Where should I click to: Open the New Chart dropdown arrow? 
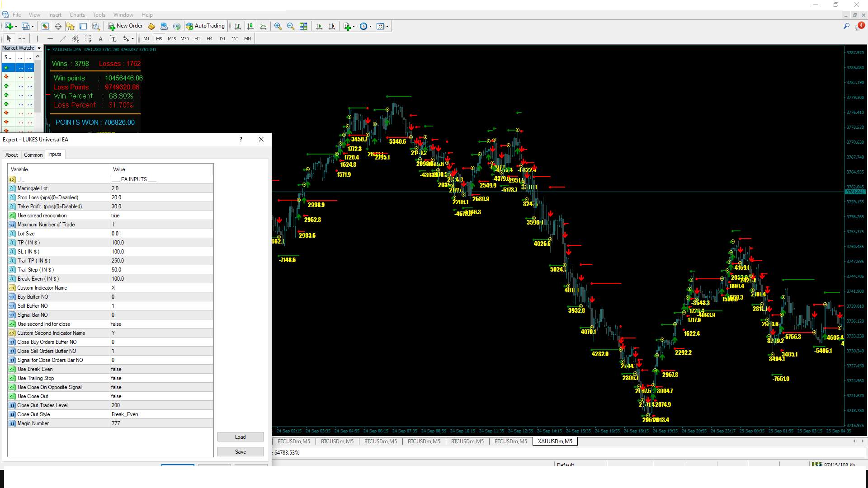(16, 26)
